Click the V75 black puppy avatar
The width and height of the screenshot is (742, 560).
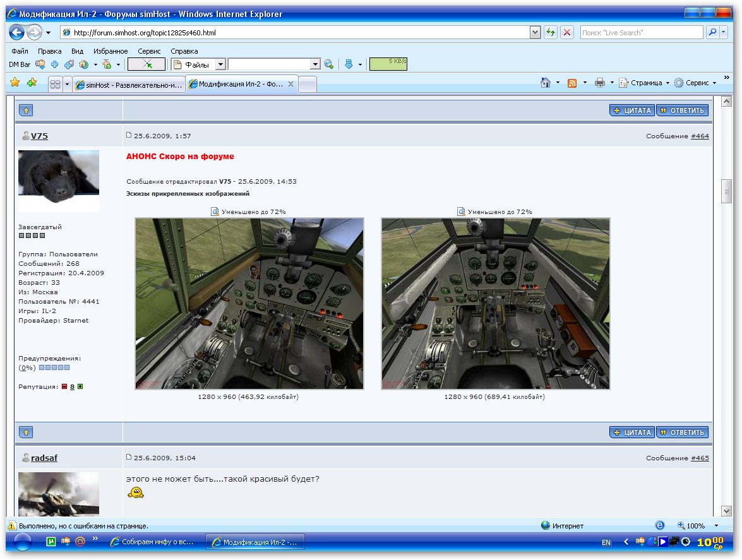pos(59,181)
